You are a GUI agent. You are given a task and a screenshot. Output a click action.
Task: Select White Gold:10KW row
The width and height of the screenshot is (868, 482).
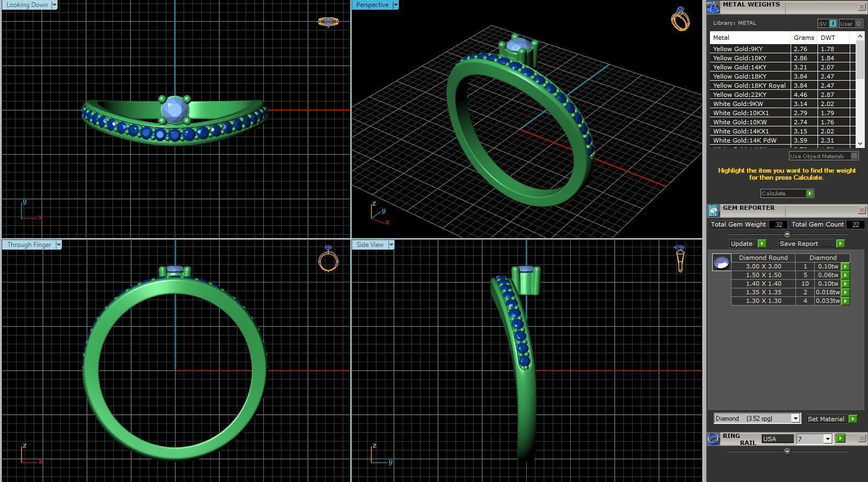(783, 122)
